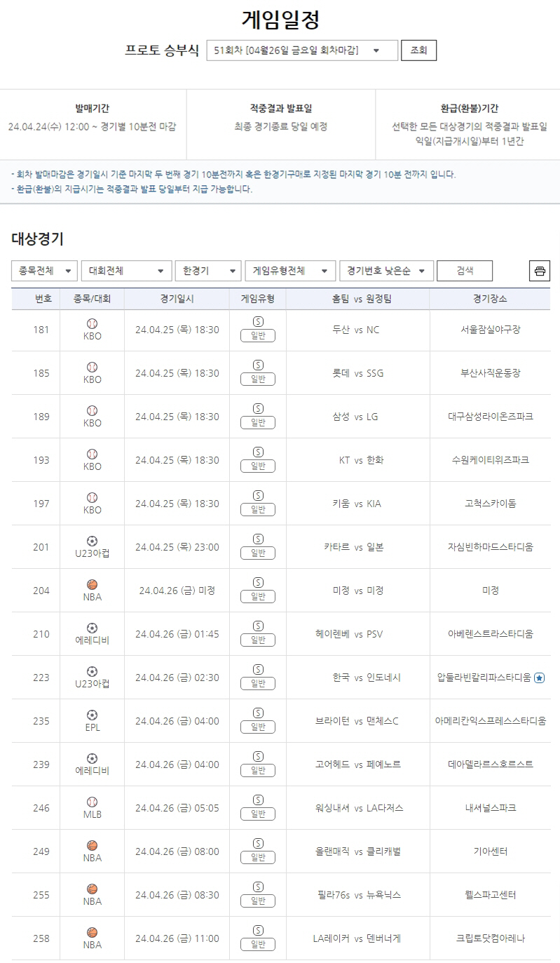Open the 경기번호 낮은순 sort dropdown
The height and width of the screenshot is (963, 560).
pos(386,271)
